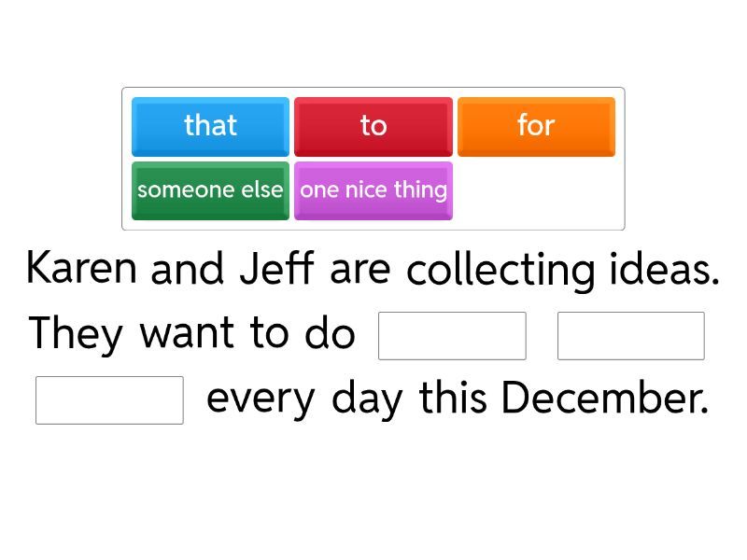The image size is (747, 560).
Task: Tap the word "to" in the word bank
Action: [x=373, y=126]
